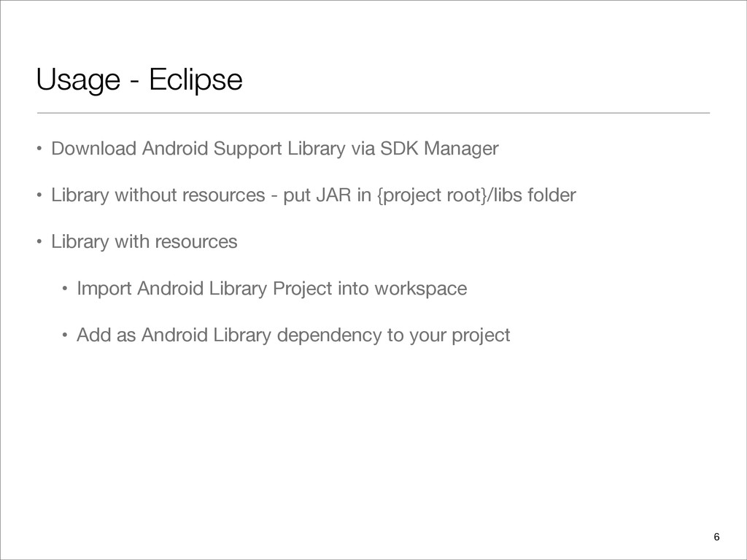Image resolution: width=747 pixels, height=560 pixels.
Task: Click the words 'SDK Manager' in first bullet
Action: [439, 149]
